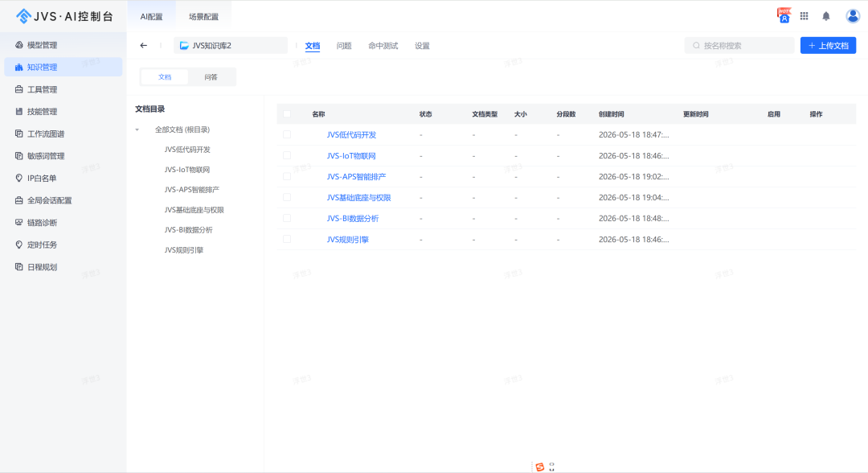The height and width of the screenshot is (473, 868).
Task: Open JVS-APS智能排产 link in table
Action: 356,177
